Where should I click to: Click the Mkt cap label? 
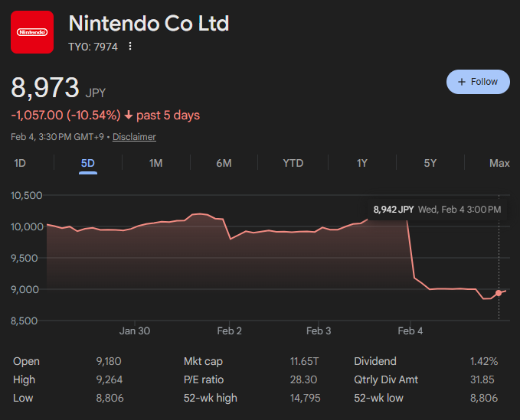203,361
